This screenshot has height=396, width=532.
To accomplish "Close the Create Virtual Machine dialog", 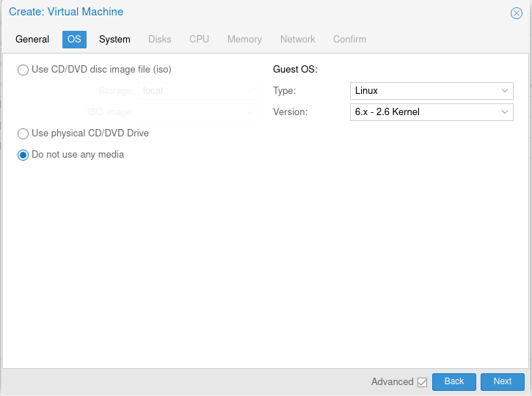I will (516, 13).
